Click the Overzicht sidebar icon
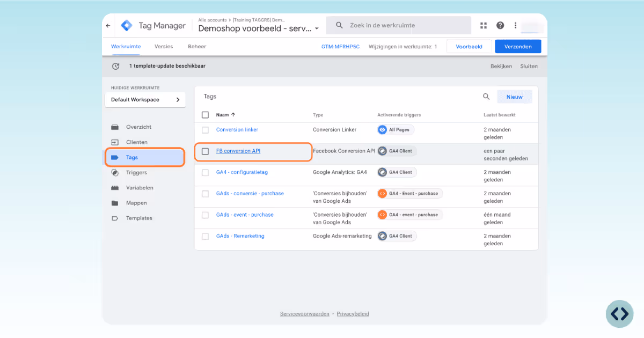Screen dimensions: 644x338 tap(115, 127)
